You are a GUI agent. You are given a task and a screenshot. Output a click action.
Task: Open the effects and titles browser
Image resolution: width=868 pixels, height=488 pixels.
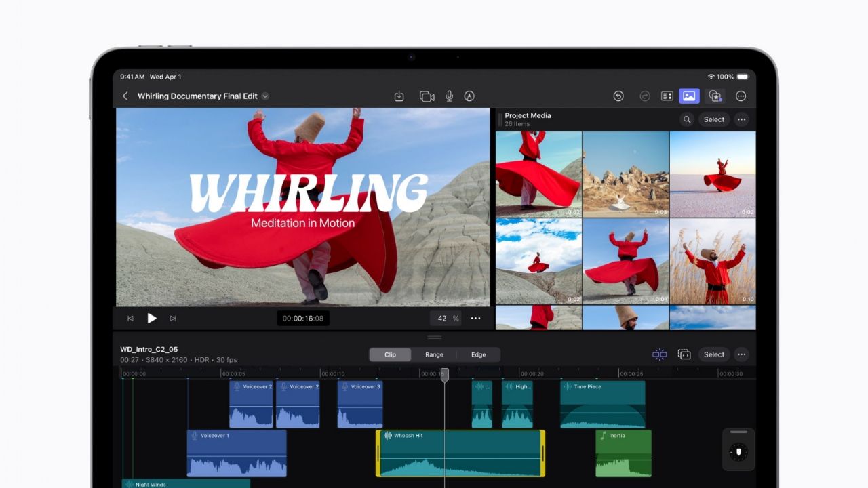coord(715,96)
